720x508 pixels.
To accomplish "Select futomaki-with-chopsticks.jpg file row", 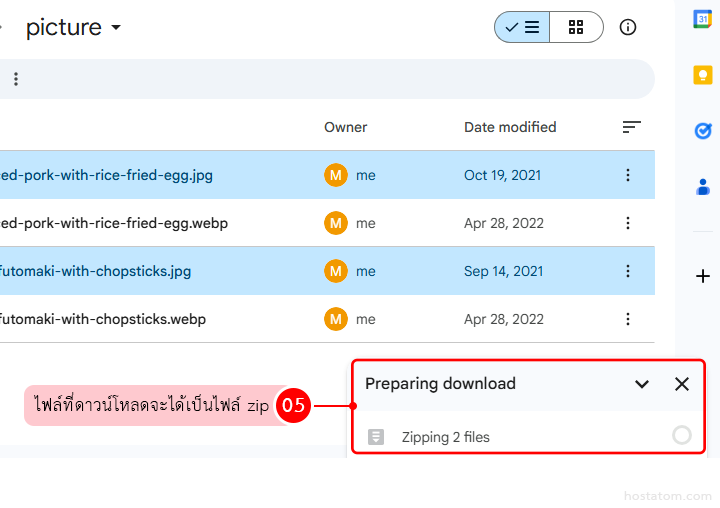I will point(327,271).
